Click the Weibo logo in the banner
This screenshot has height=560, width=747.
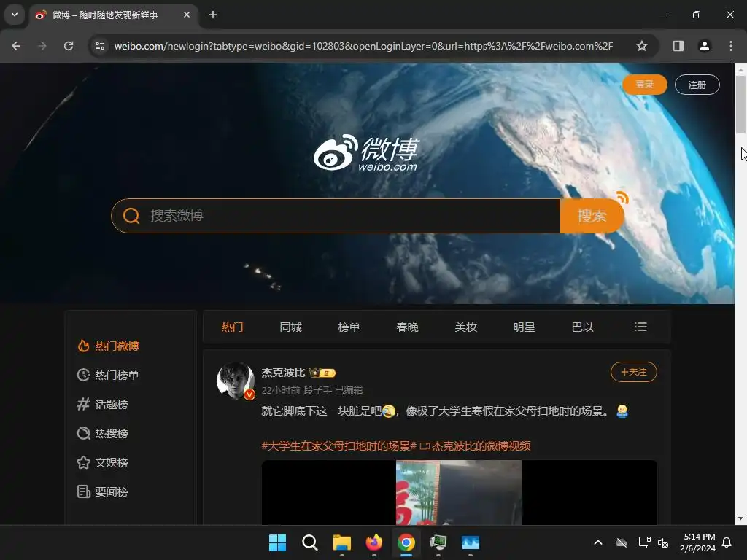pos(366,153)
